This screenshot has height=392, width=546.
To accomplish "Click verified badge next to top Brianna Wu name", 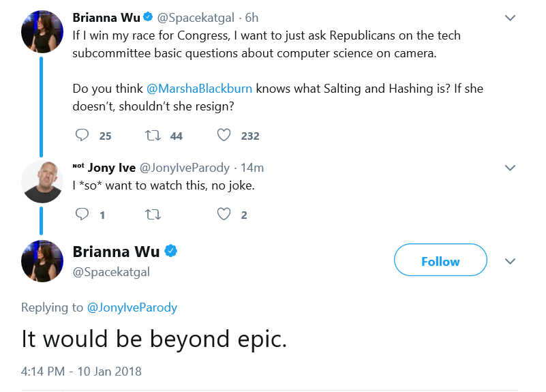I will (148, 17).
